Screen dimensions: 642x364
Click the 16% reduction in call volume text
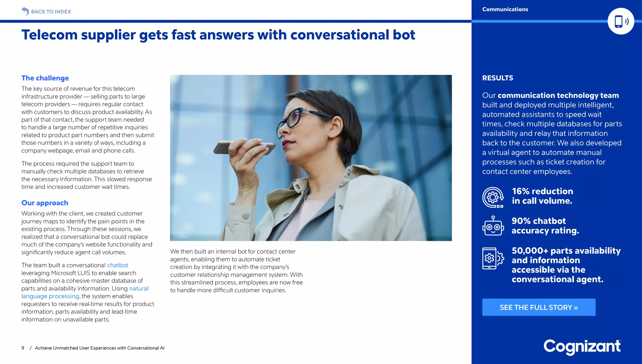pos(542,196)
